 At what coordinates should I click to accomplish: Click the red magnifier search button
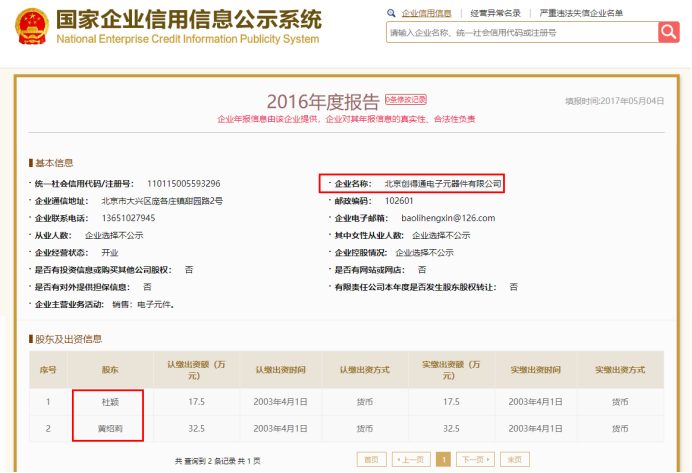pos(669,32)
